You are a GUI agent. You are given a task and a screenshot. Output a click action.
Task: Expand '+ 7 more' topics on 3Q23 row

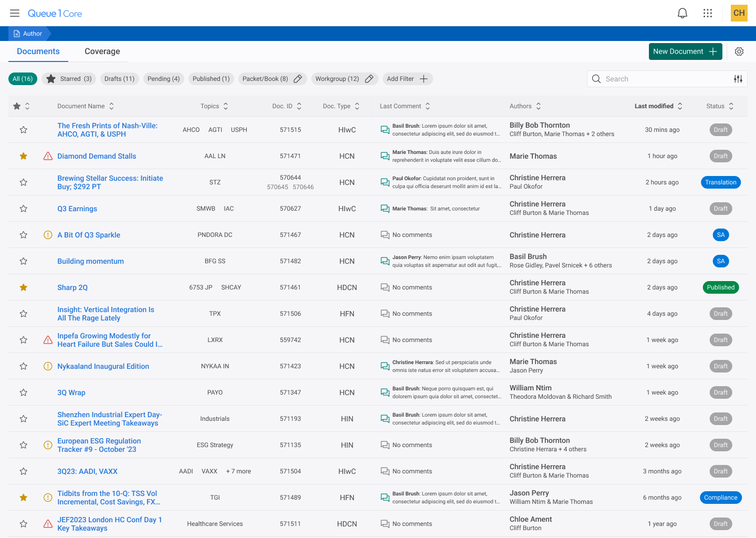pyautogui.click(x=238, y=471)
